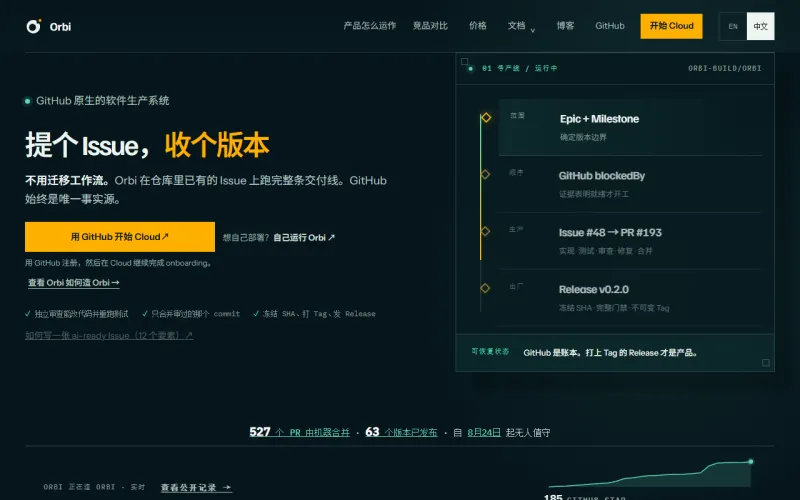Click the 冻结 SHA、打 Tag、发 Release item

tap(314, 314)
